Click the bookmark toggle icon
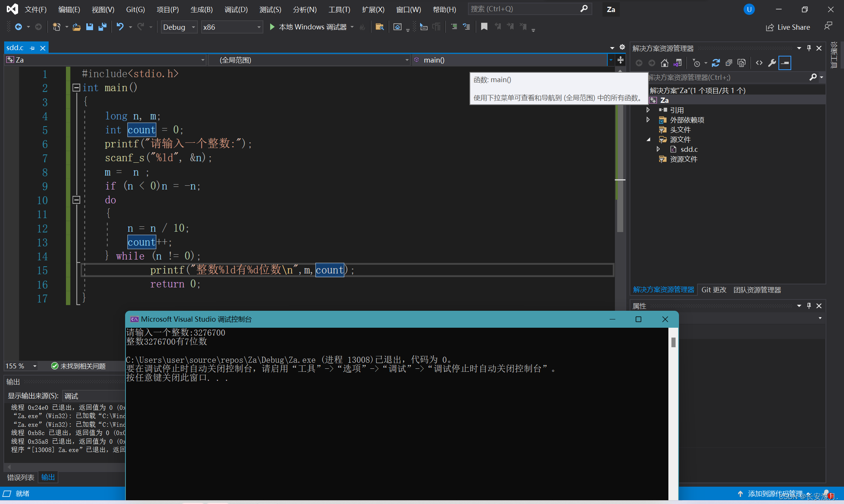844x504 pixels. coord(484,27)
